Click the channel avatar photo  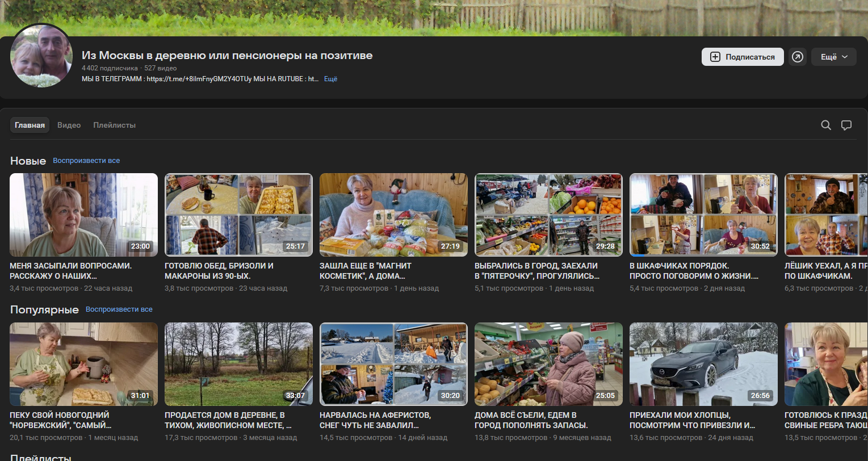[x=41, y=56]
